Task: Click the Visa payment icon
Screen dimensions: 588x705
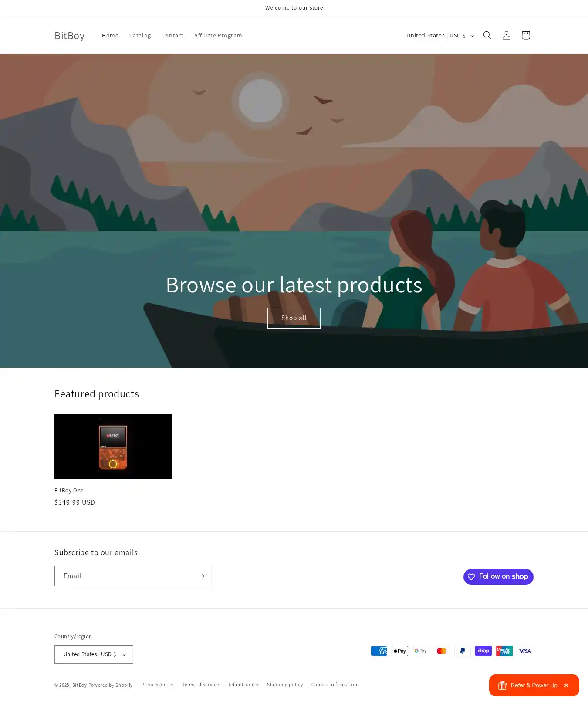Action: [x=525, y=651]
